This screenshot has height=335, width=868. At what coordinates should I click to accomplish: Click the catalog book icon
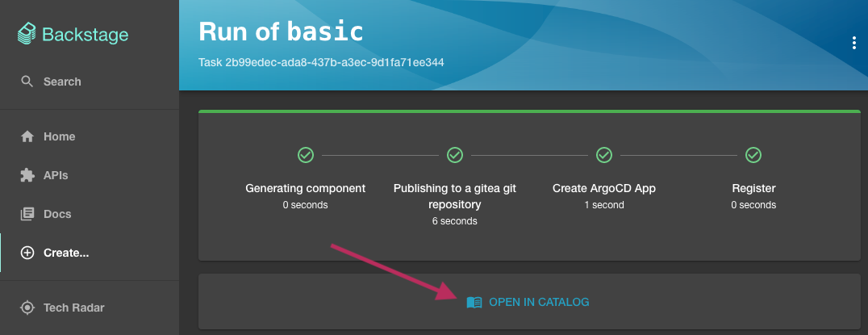[474, 302]
